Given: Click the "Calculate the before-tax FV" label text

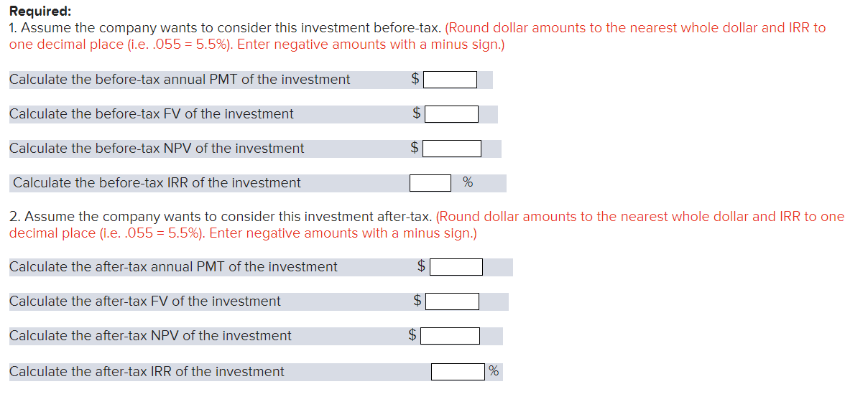Looking at the screenshot, I should 152,114.
